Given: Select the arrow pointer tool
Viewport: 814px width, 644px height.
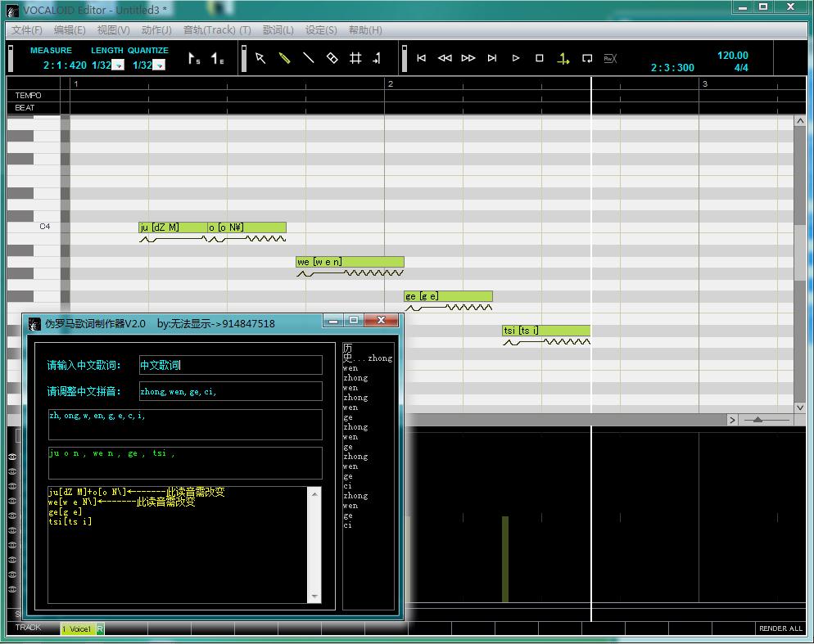Looking at the screenshot, I should point(260,58).
